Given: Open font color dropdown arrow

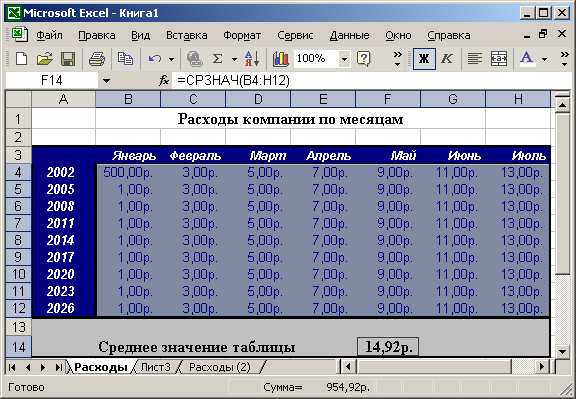Looking at the screenshot, I should coord(544,59).
